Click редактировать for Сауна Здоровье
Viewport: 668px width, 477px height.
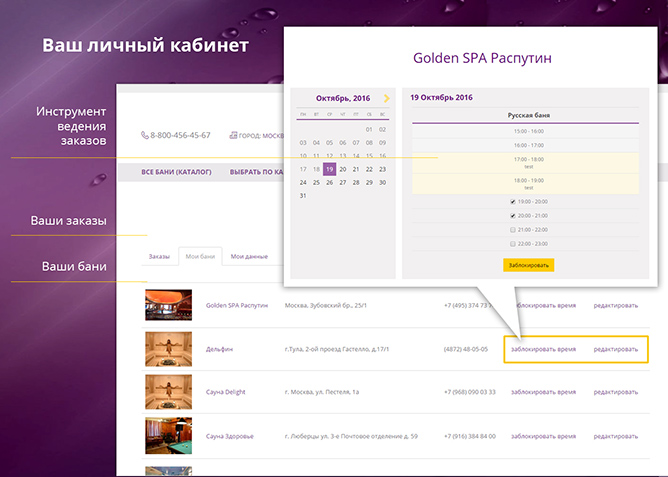[x=616, y=436]
